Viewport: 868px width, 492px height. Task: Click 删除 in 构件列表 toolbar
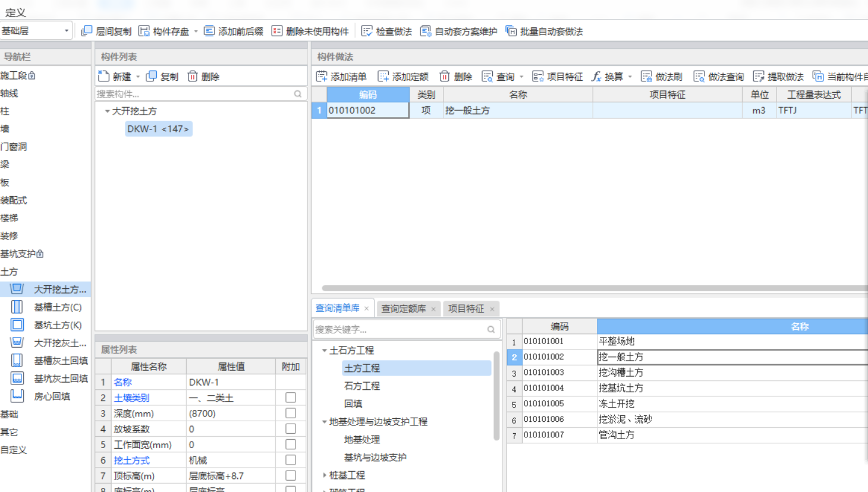tap(204, 76)
